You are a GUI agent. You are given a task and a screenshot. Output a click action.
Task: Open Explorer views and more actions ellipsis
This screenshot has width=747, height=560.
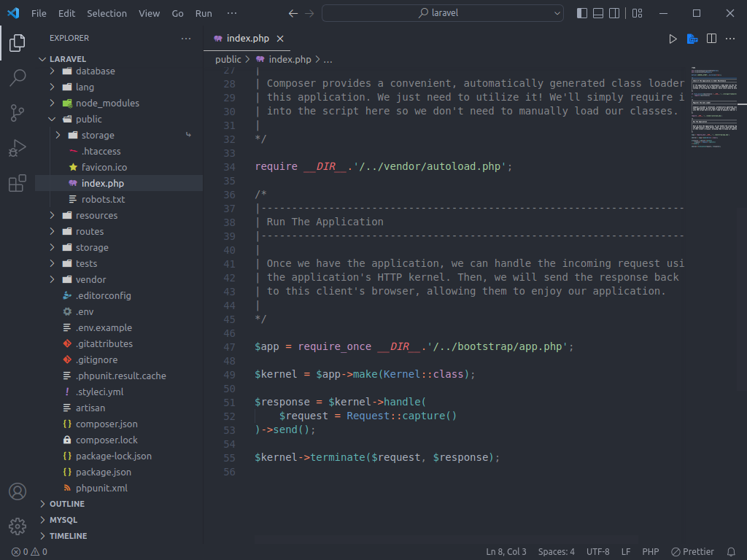point(186,38)
